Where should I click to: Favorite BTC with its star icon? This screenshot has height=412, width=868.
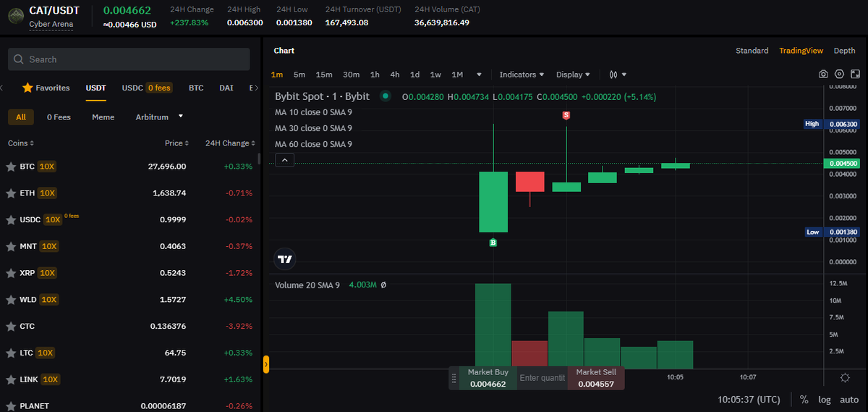coord(11,167)
